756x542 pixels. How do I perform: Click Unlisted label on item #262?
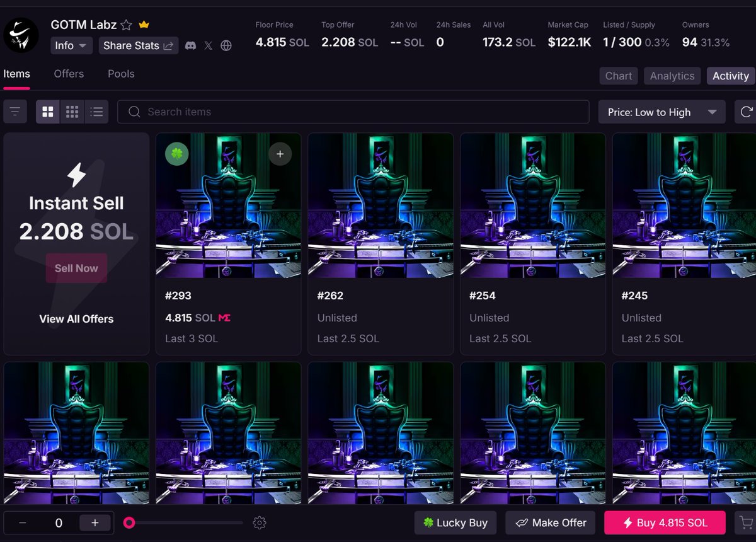click(337, 318)
